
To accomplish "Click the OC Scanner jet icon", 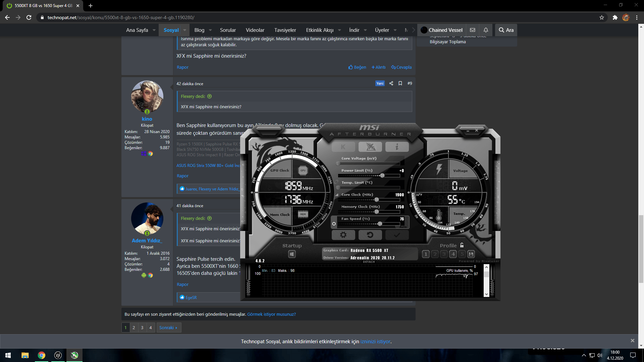I will pos(370,147).
